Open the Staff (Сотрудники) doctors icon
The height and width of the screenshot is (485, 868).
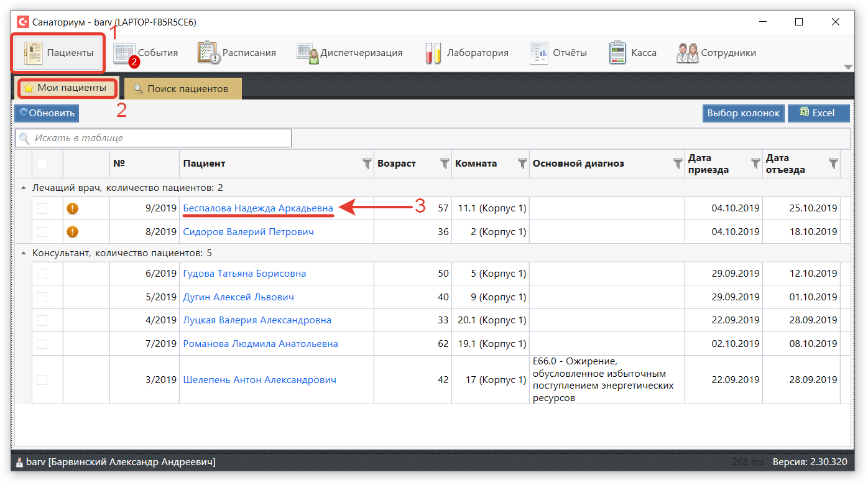(687, 53)
